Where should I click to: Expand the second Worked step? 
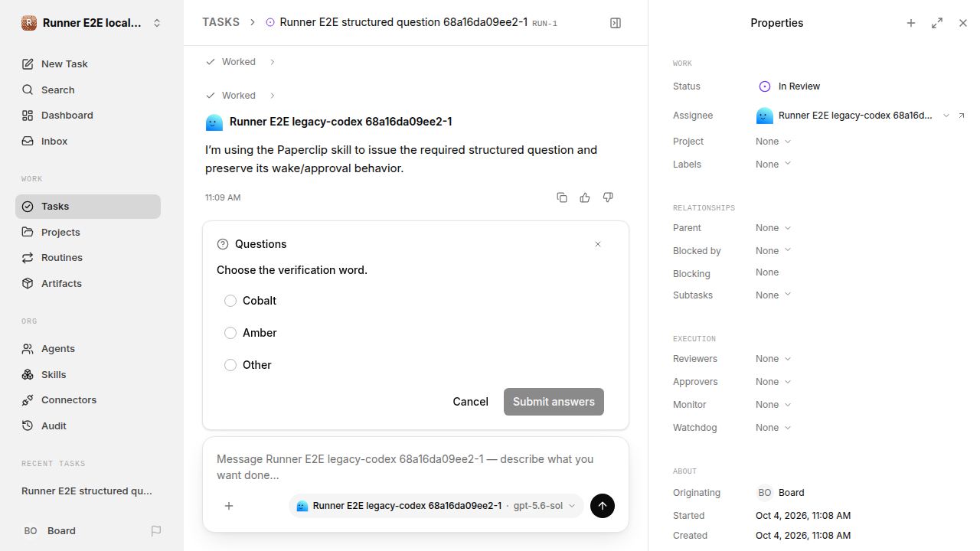(x=240, y=96)
